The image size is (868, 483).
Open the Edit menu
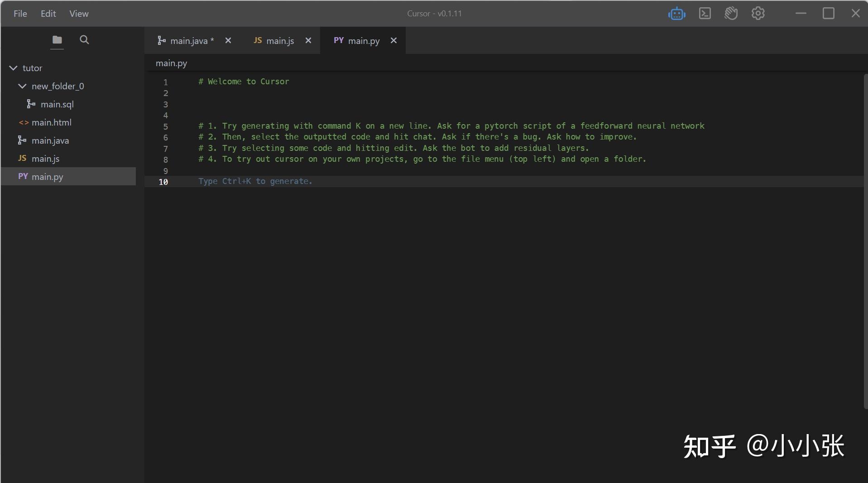[48, 14]
